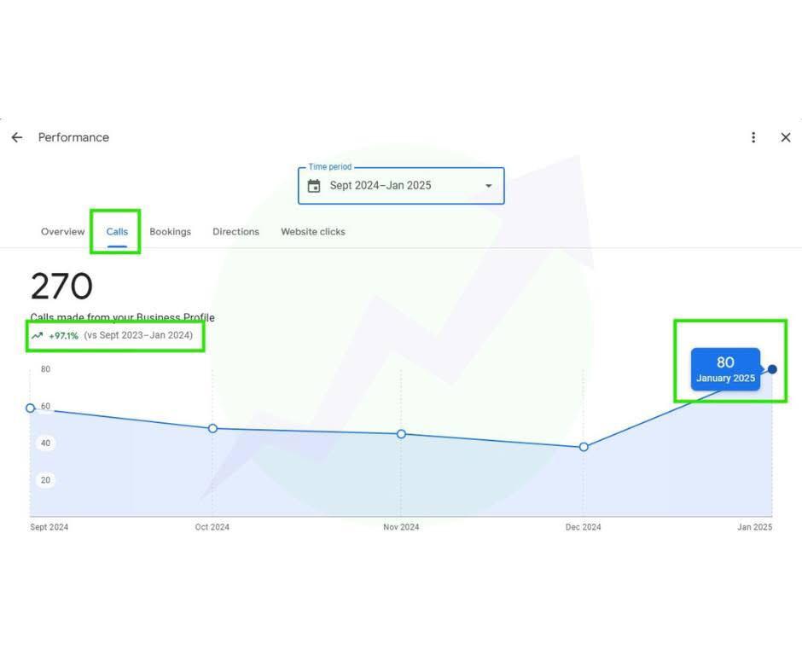Viewport: 802px width, 672px height.
Task: Click the blue 80 January 2025 tooltip
Action: 725,369
